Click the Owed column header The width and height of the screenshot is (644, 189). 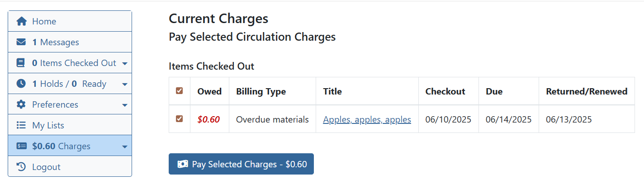coord(209,91)
